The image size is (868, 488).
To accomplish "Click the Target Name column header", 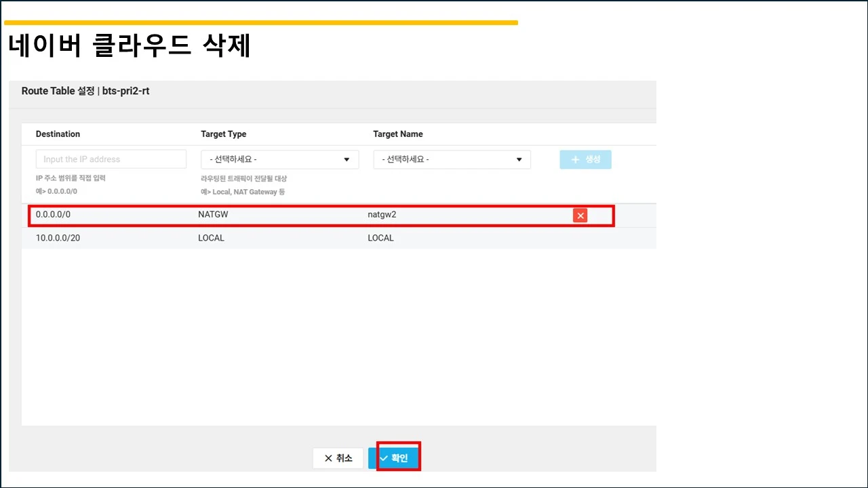I will pos(398,134).
